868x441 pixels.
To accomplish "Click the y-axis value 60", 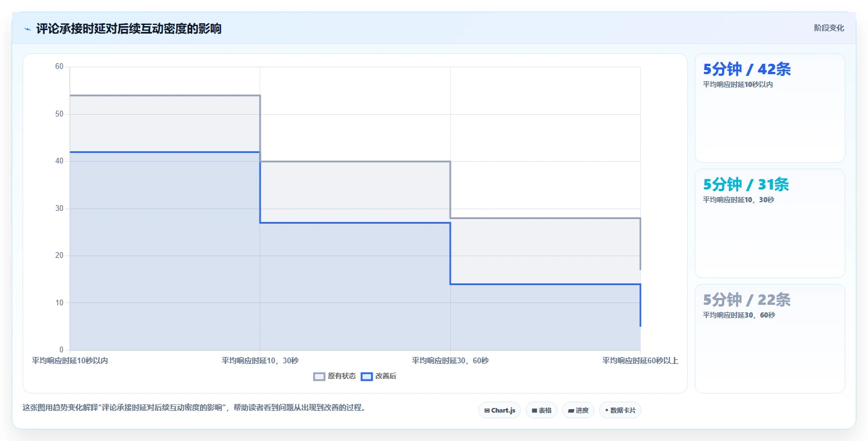I will 59,67.
